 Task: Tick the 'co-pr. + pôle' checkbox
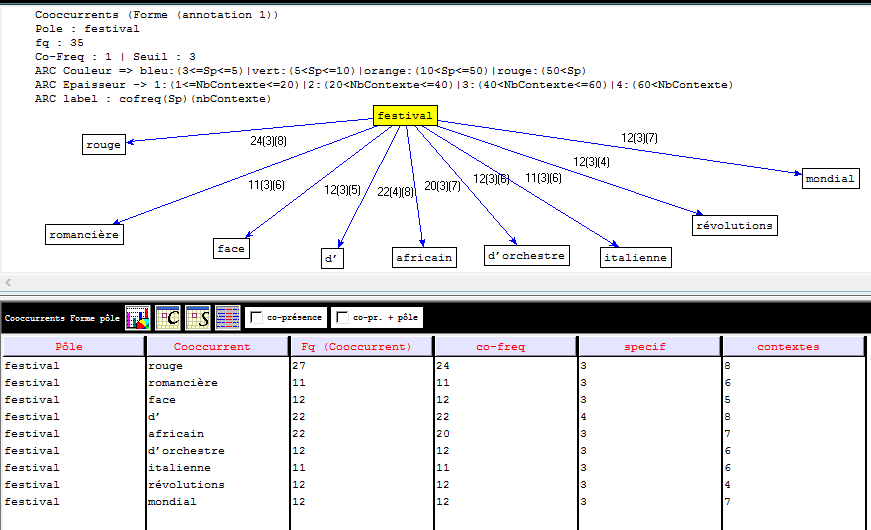click(x=342, y=317)
